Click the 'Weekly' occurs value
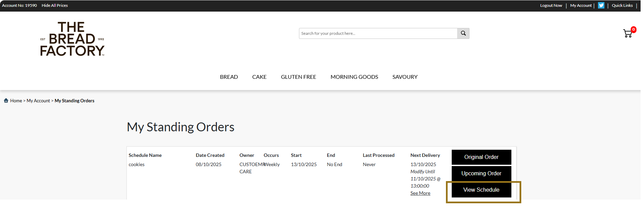644x221 pixels. pyautogui.click(x=272, y=164)
